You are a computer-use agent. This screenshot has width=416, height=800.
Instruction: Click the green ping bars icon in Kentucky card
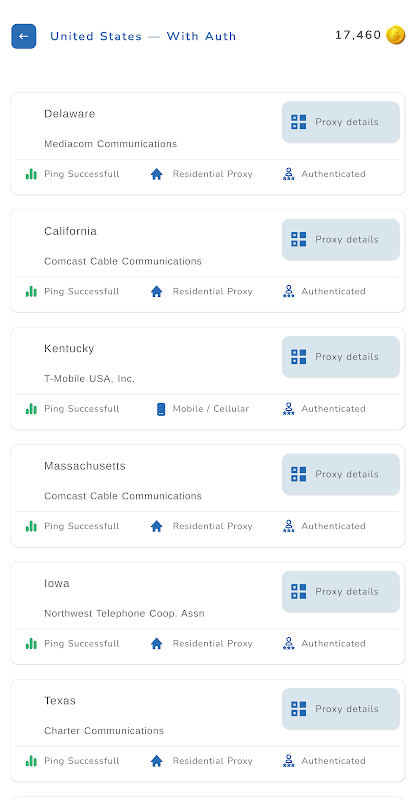[x=31, y=409]
